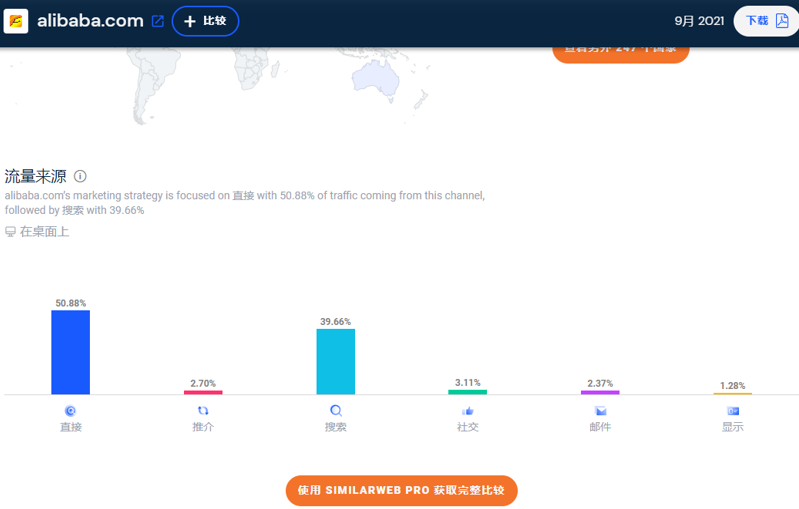
Task: Click the 搜索 search magnifier icon
Action: [336, 411]
